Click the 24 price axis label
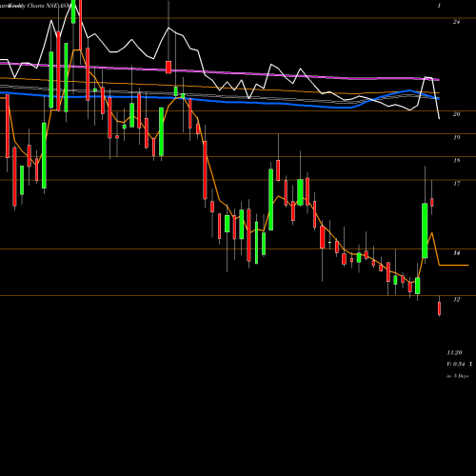Screen dimensions: 476x476 pos(456,22)
